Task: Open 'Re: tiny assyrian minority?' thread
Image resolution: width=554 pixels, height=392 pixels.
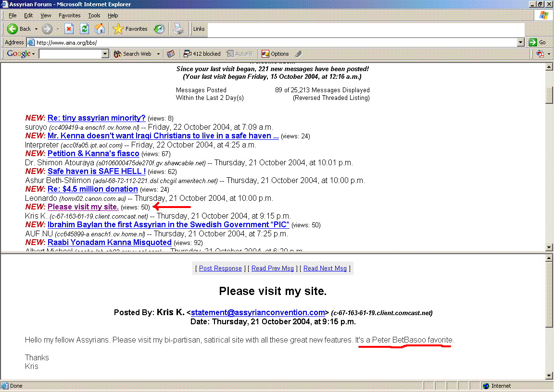Action: click(97, 118)
